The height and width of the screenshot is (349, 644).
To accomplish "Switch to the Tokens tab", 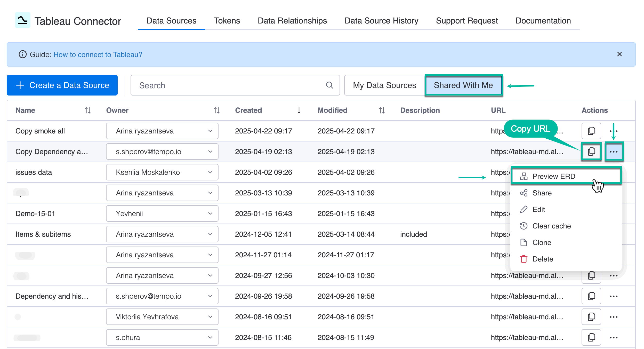I will point(227,21).
